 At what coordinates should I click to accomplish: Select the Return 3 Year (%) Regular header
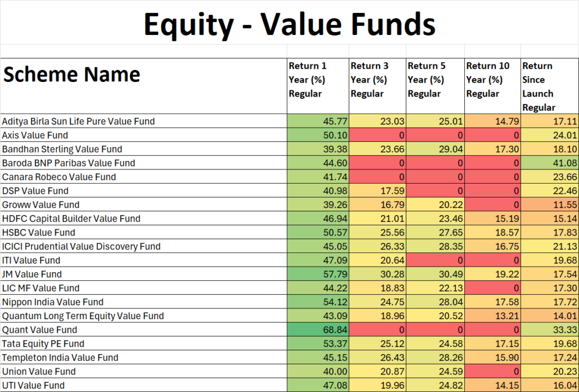(377, 86)
